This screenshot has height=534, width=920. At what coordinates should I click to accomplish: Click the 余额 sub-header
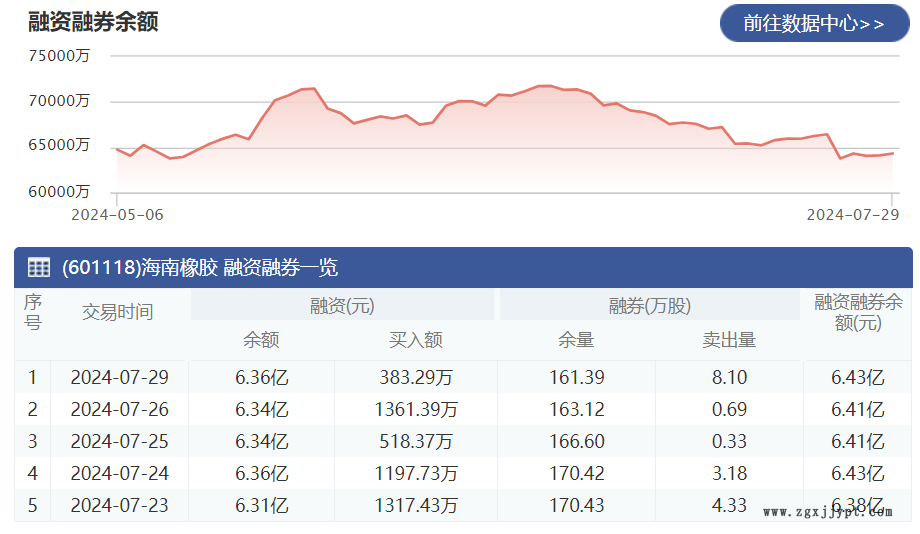click(261, 340)
